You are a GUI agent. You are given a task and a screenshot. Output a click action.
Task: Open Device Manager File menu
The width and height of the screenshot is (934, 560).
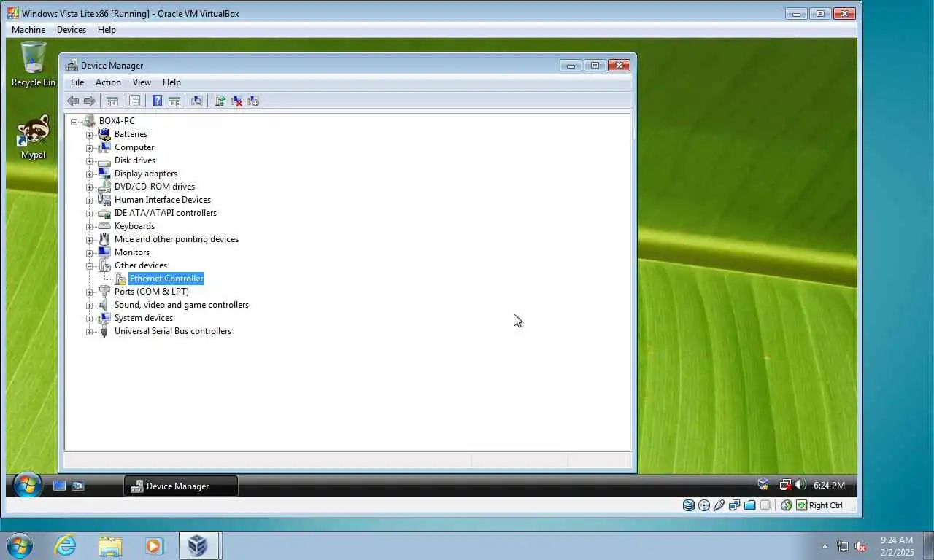[x=77, y=82]
